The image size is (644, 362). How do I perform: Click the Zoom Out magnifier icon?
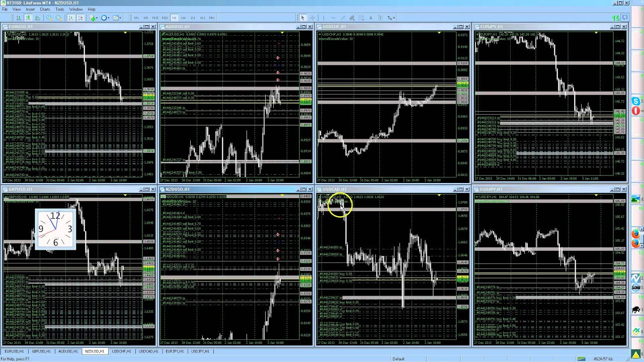tap(58, 18)
